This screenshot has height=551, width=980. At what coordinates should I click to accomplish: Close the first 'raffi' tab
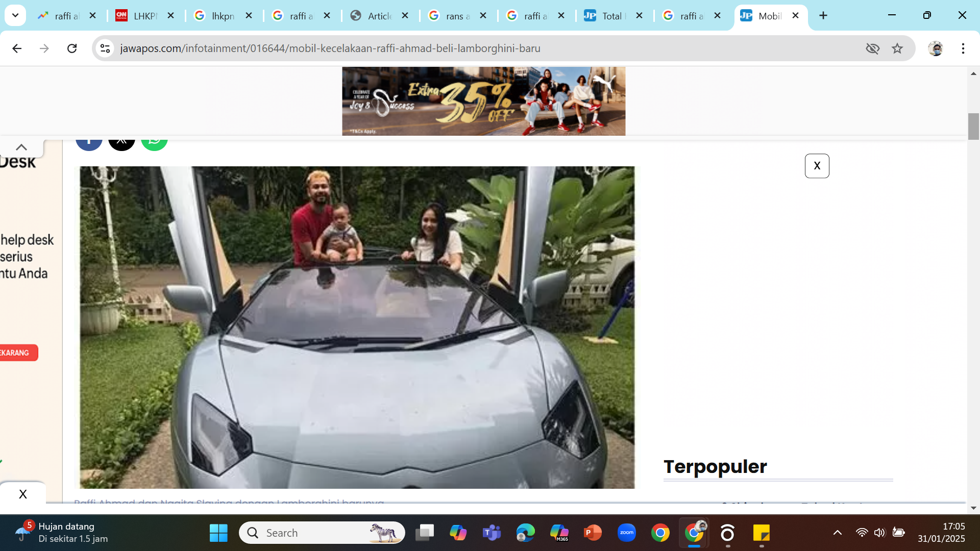tap(93, 16)
